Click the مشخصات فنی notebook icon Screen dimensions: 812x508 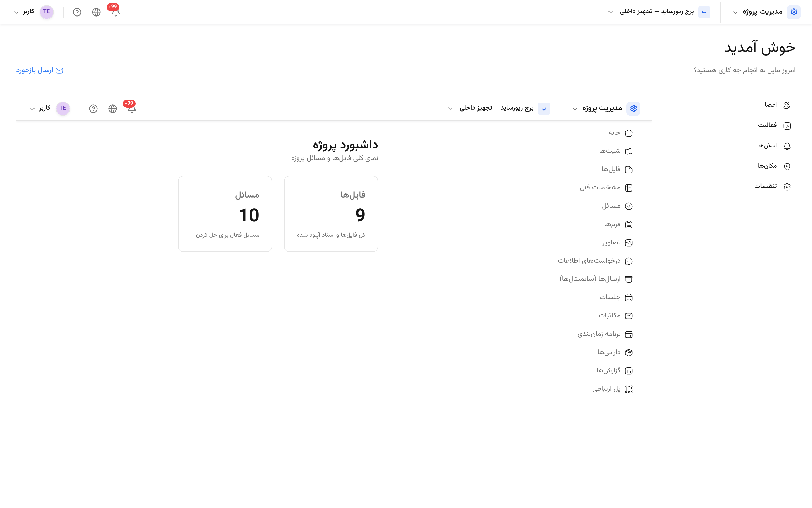tap(629, 188)
